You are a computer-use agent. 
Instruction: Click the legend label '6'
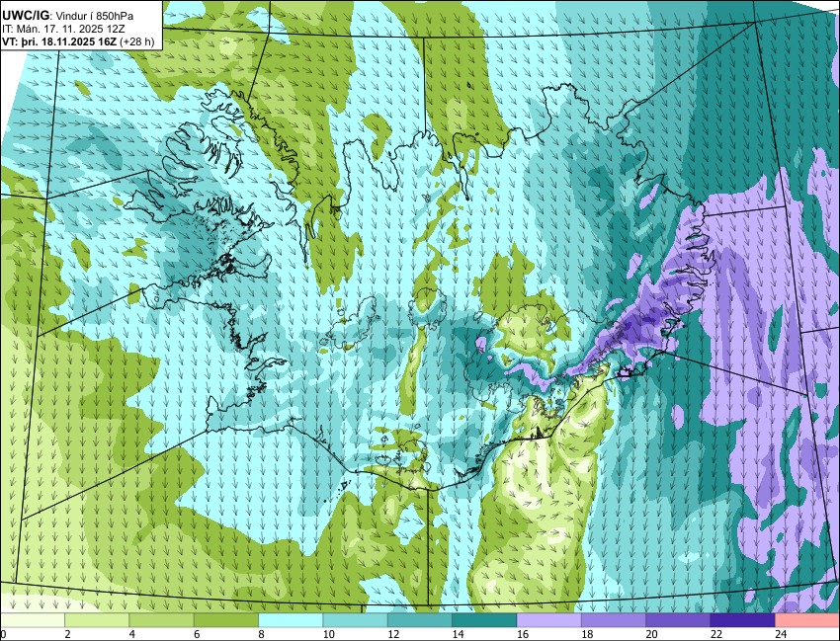197,634
